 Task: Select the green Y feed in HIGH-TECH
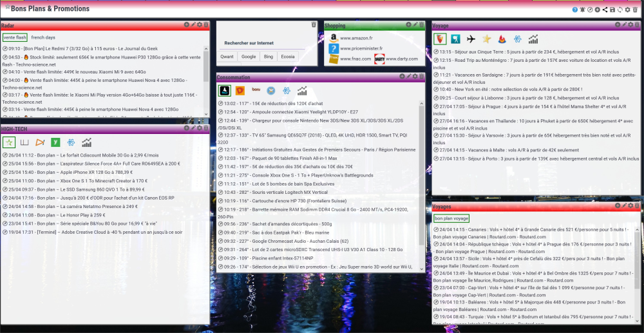[x=55, y=142]
